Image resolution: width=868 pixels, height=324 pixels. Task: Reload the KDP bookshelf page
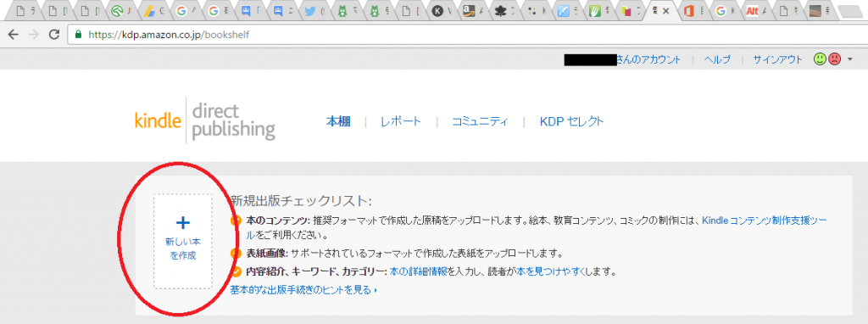pos(53,34)
